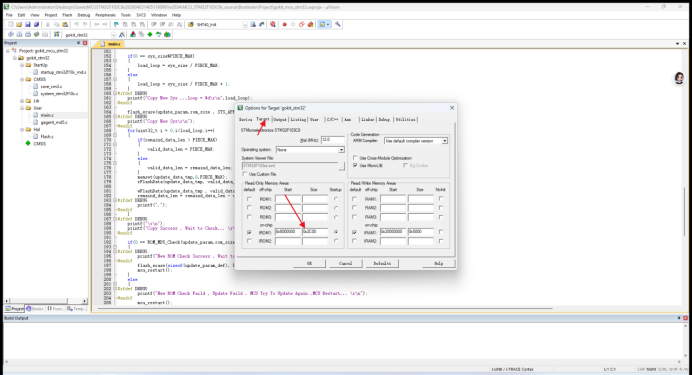
Task: Click the Xtal (MHz) input field
Action: pyautogui.click(x=332, y=140)
